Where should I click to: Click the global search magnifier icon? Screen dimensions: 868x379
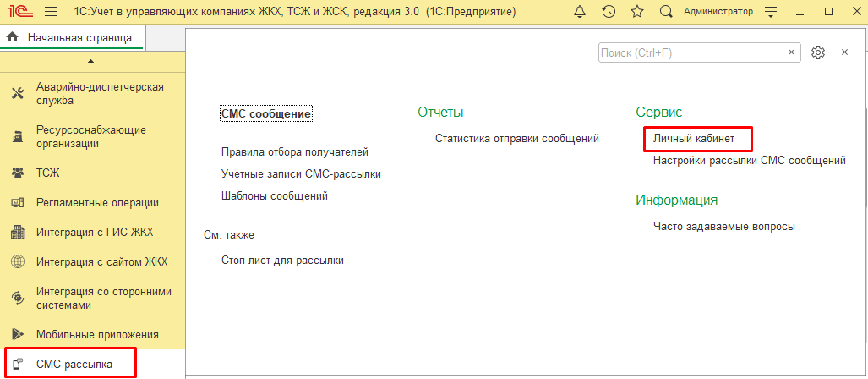(x=666, y=12)
